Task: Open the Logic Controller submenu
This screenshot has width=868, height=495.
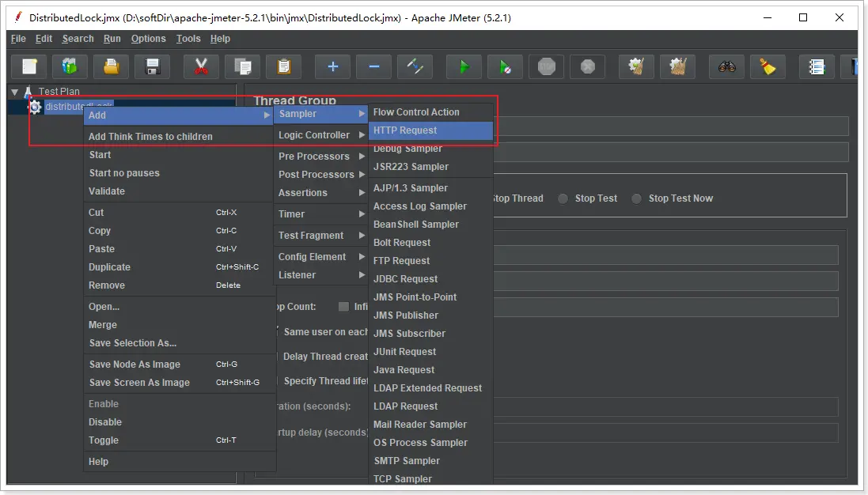Action: coord(321,135)
